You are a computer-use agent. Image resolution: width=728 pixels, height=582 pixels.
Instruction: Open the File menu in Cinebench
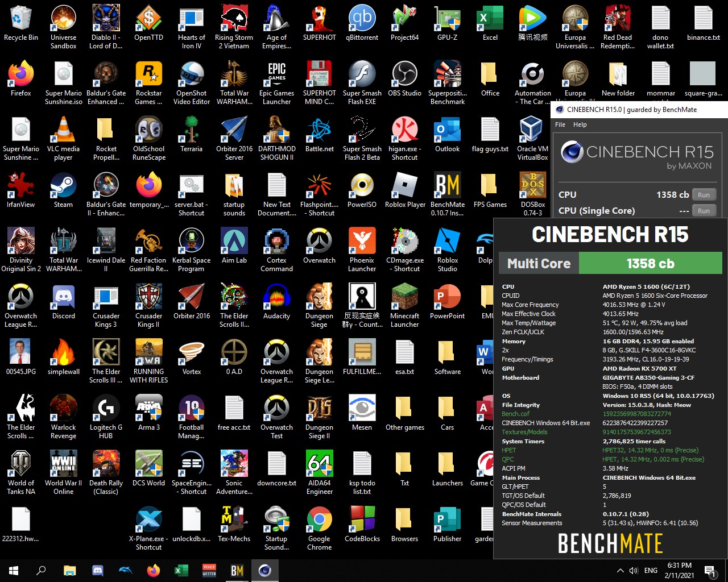tap(560, 124)
